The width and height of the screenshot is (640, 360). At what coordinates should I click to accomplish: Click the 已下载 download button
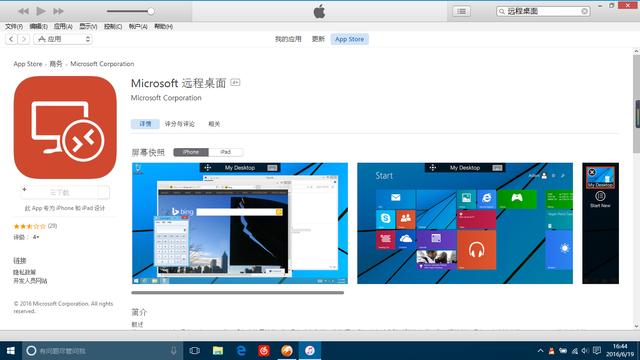tap(60, 192)
